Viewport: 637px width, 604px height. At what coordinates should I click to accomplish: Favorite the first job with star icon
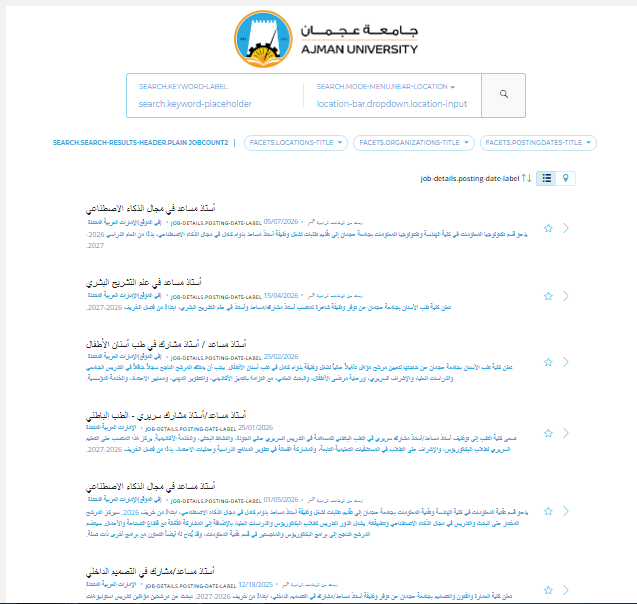[548, 228]
